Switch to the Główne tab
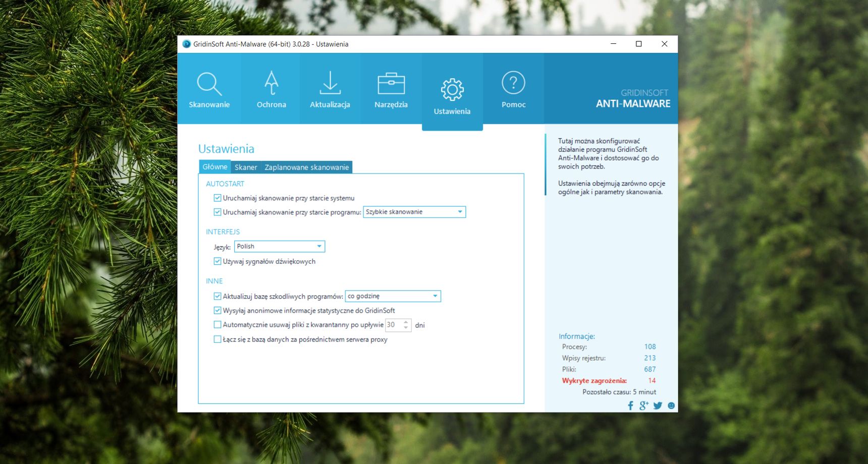 [x=215, y=166]
